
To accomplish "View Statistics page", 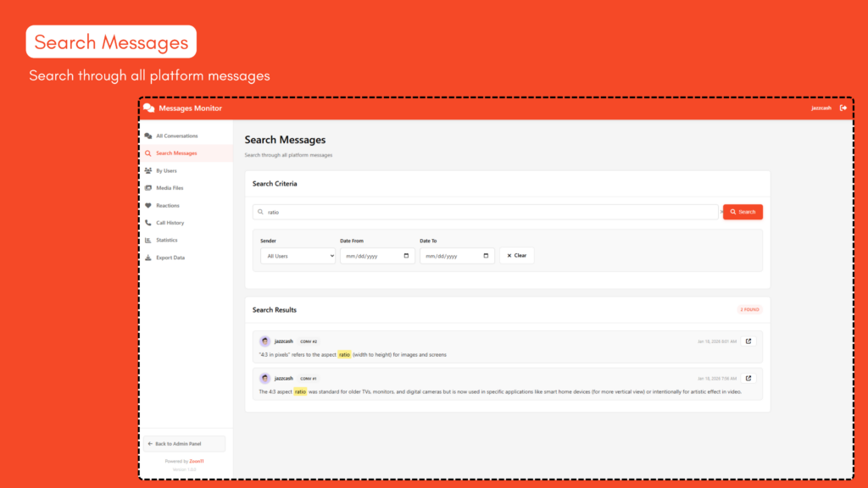I will tap(167, 240).
